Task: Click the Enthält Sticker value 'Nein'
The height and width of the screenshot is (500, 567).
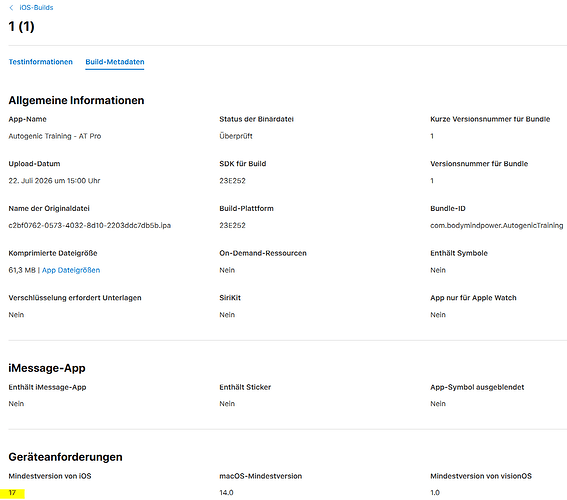Action: click(x=227, y=403)
